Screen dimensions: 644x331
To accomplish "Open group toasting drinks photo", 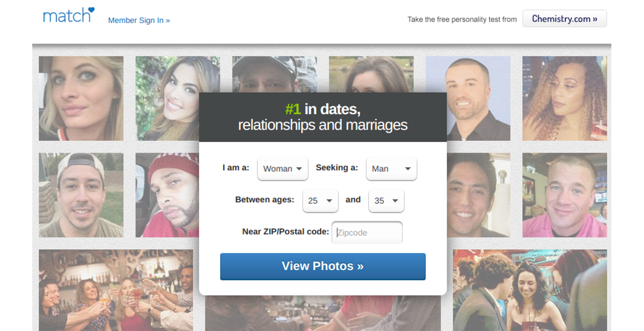I will coord(116,290).
